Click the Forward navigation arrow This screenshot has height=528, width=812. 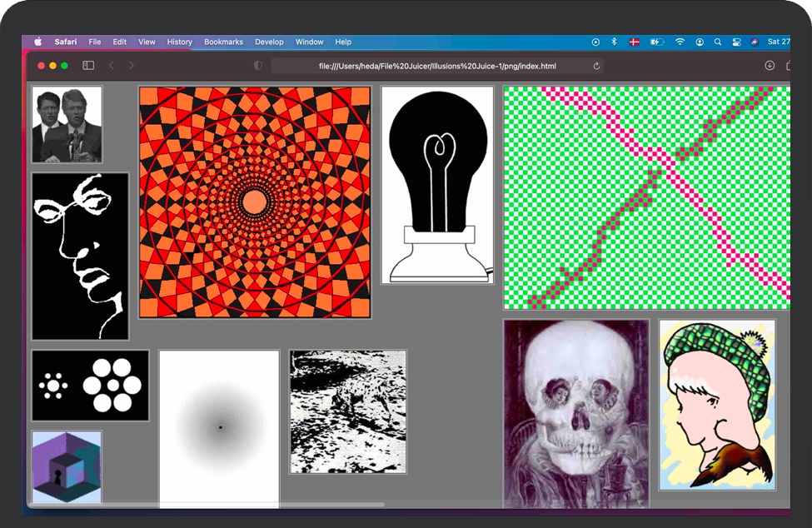[x=132, y=66]
